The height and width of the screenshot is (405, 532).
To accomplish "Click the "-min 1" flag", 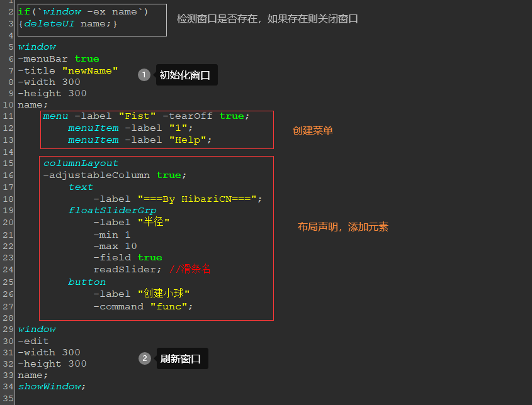I will 112,235.
